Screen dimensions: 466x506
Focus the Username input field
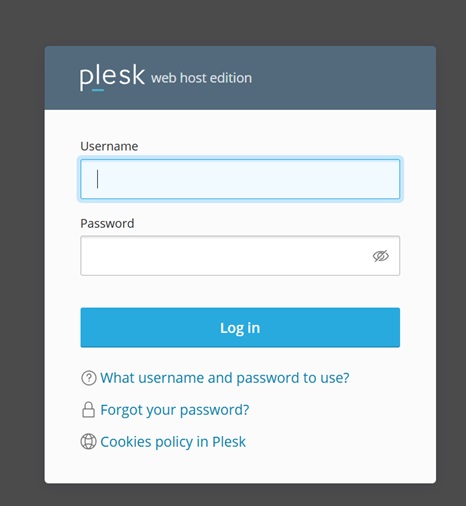(240, 179)
